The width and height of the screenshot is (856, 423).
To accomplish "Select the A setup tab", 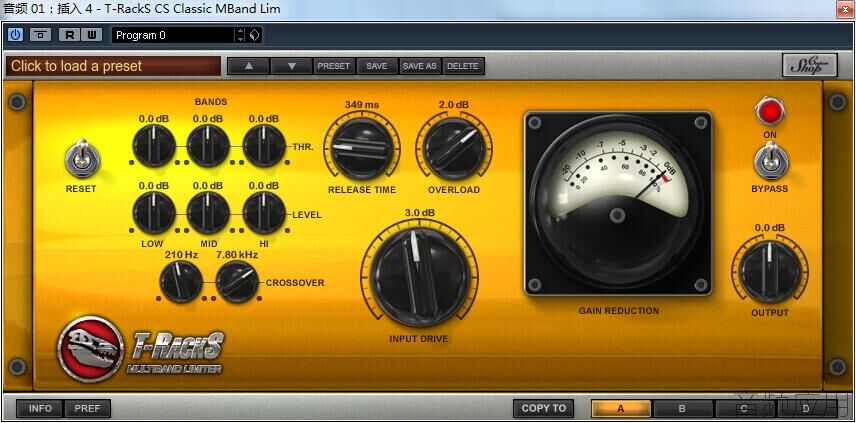I will (x=621, y=408).
